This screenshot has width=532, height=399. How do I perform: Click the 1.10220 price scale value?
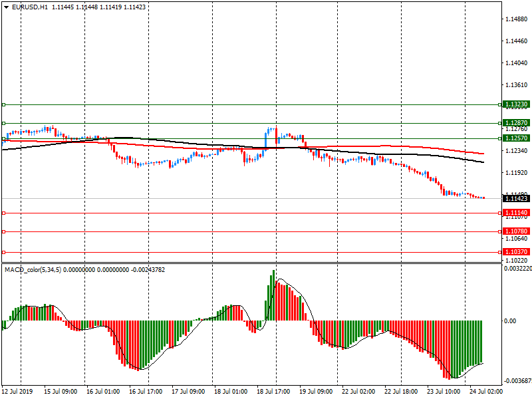click(x=517, y=261)
